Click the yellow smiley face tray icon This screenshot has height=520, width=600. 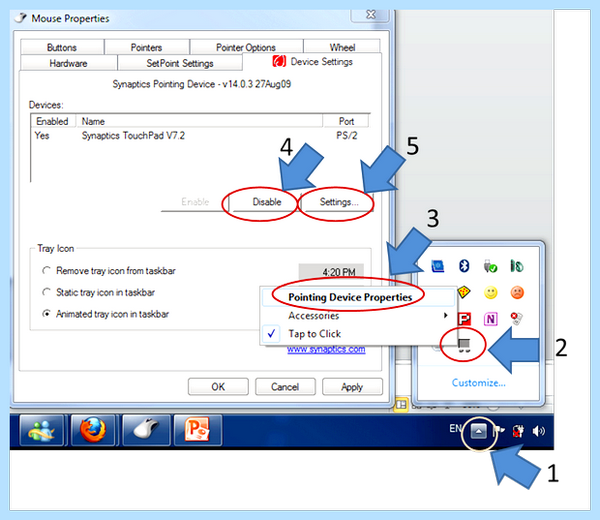(x=491, y=293)
